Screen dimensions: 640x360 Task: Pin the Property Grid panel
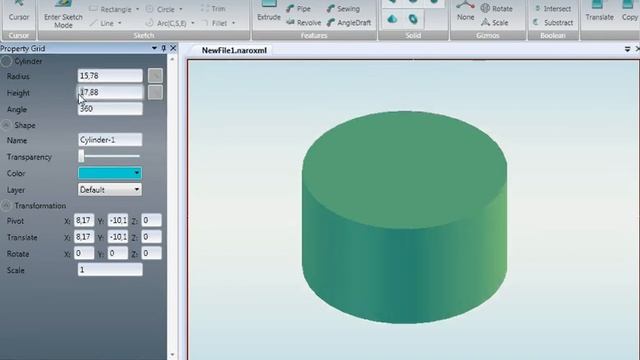point(164,48)
